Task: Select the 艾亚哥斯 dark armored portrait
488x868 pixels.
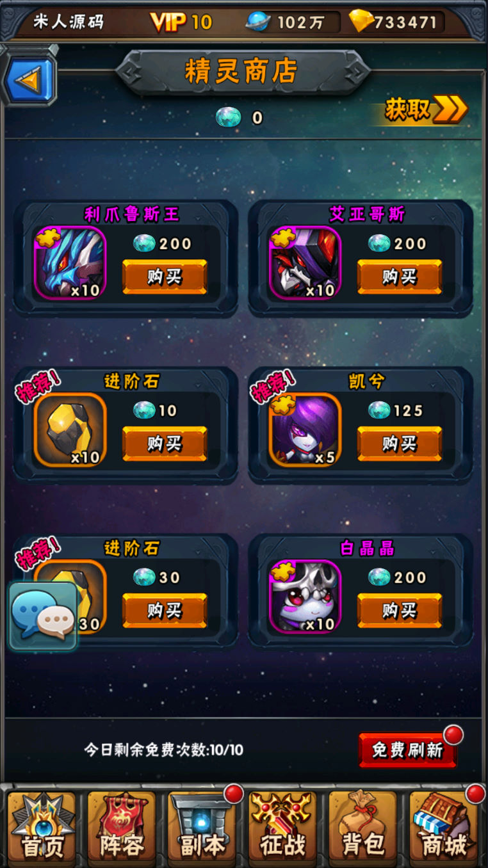Action: click(x=305, y=262)
